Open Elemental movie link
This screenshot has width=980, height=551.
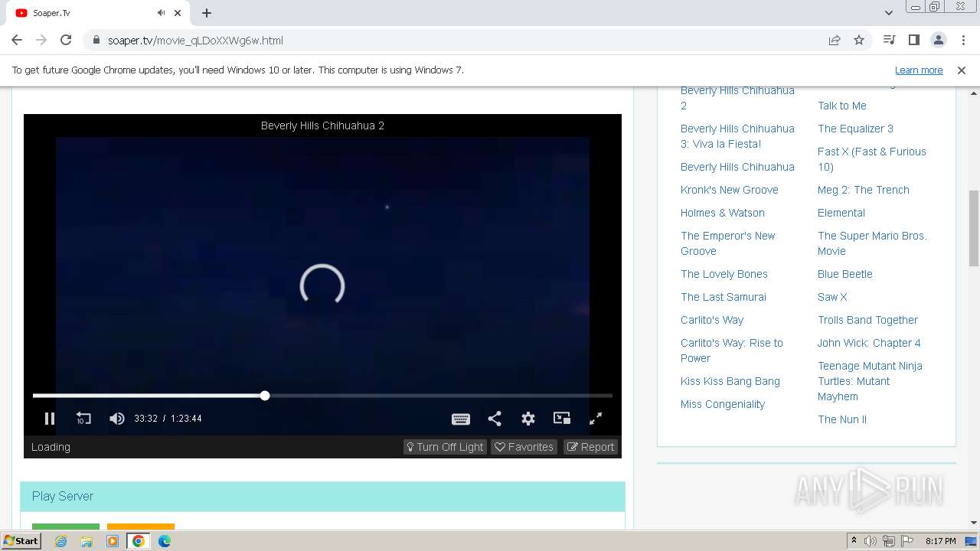841,213
